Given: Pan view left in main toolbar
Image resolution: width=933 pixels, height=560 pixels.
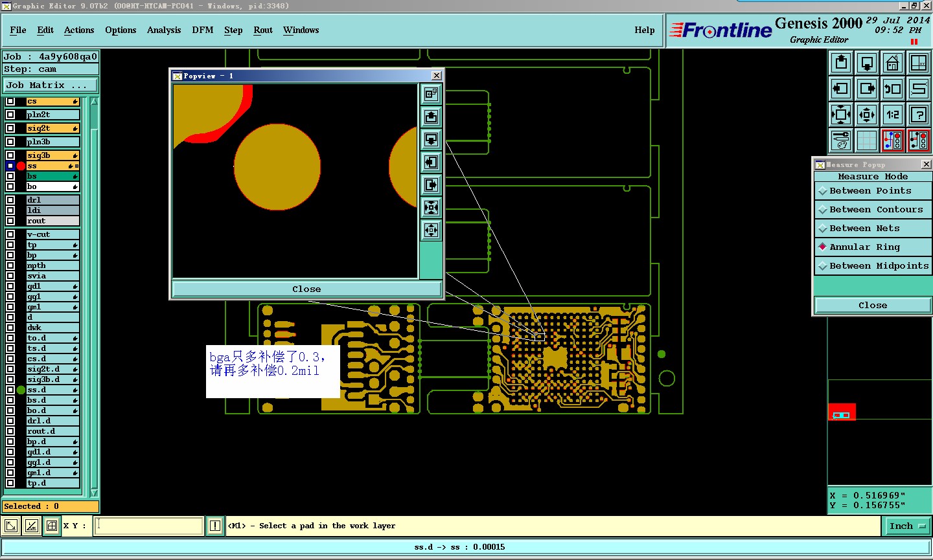Looking at the screenshot, I should pyautogui.click(x=841, y=89).
